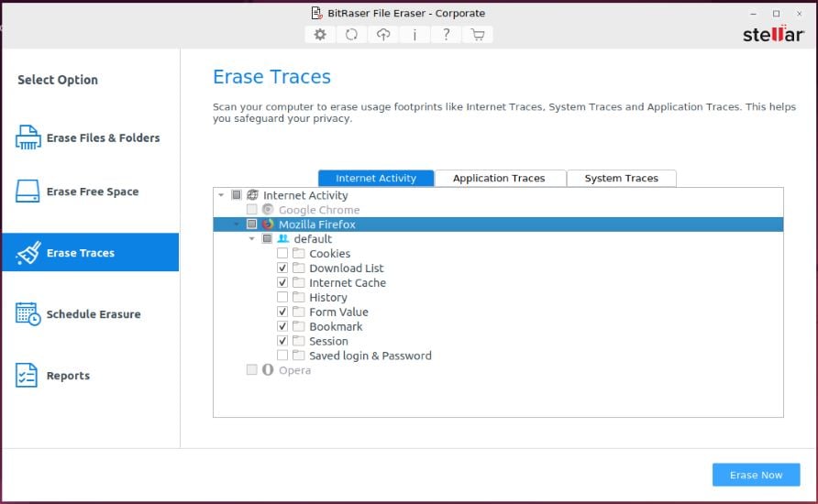Toggle the default profile checkbox
818x504 pixels.
point(267,238)
